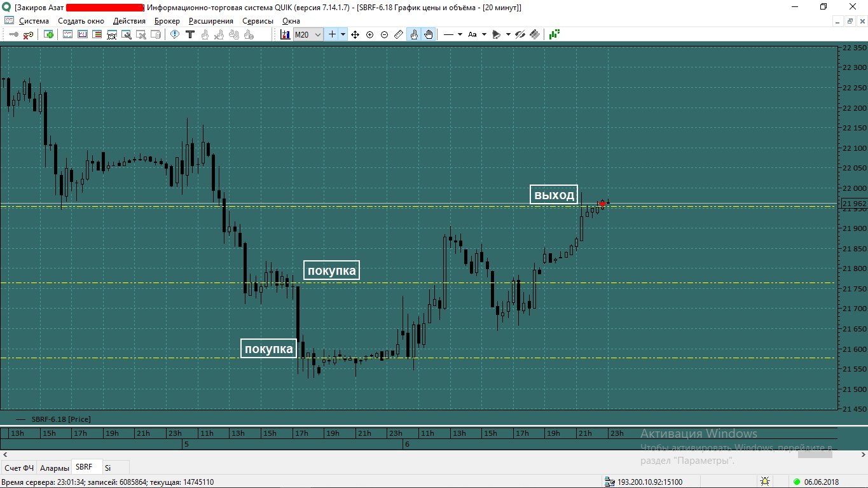Open the Система menu
The width and height of the screenshot is (868, 488).
(x=34, y=21)
